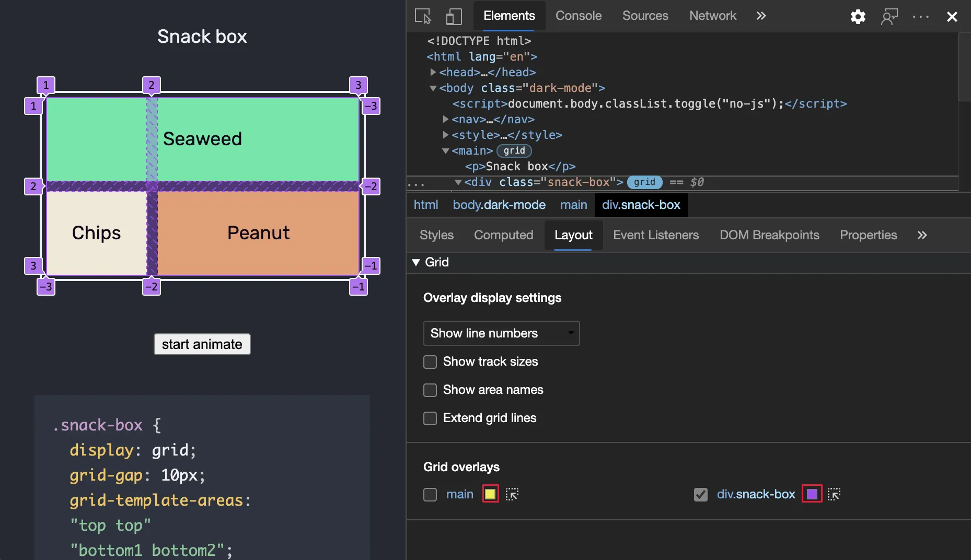
Task: Open DevTools settings gear
Action: coord(858,16)
